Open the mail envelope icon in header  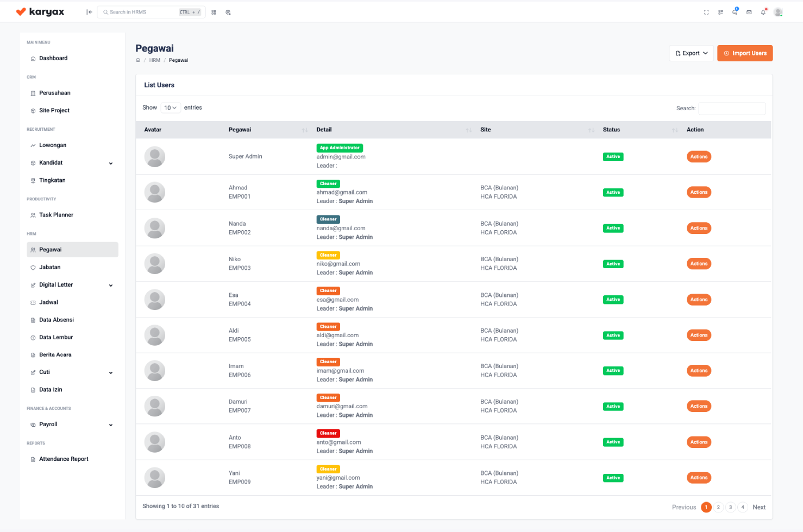(x=749, y=12)
